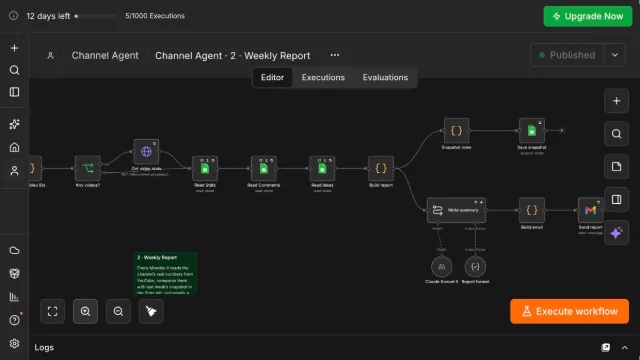Fit workflow to view with the frame icon
Screen dimensions: 640x360
(x=53, y=311)
